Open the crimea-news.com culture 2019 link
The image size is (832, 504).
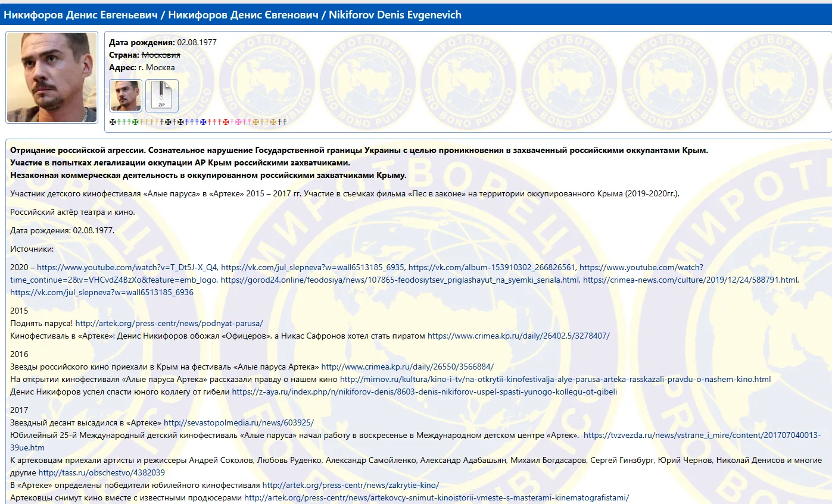(x=690, y=280)
